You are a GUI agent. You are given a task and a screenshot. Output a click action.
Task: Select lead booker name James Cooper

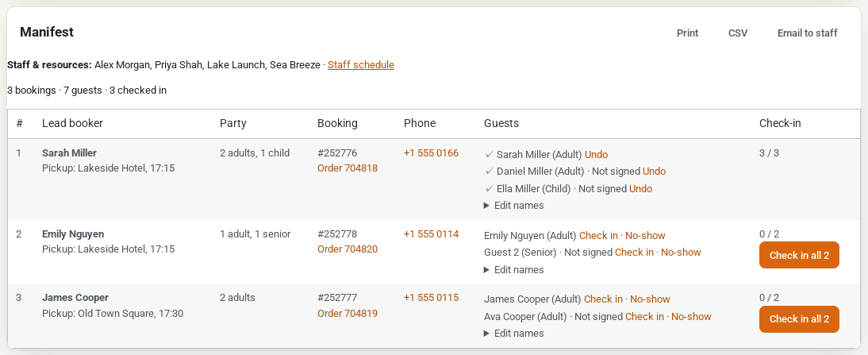click(75, 297)
